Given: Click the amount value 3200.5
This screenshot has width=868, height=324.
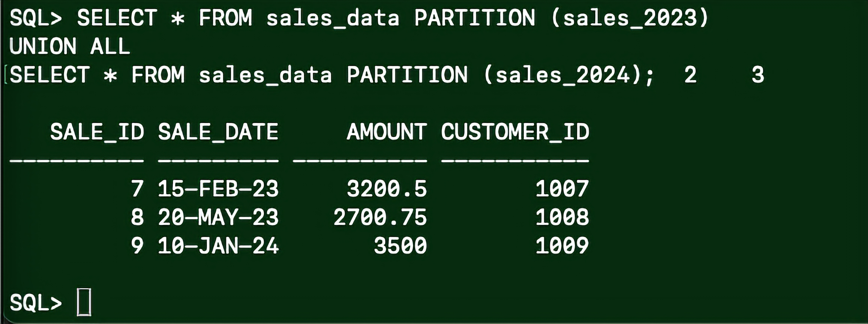Looking at the screenshot, I should [387, 188].
